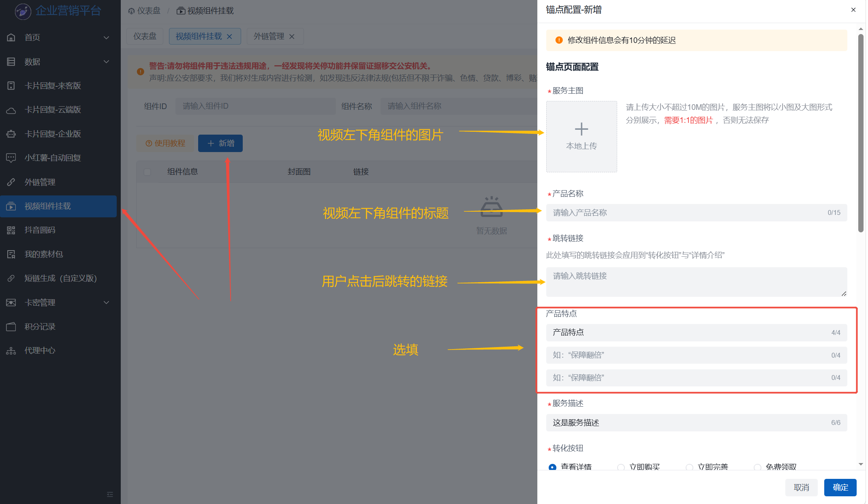Click the first 产品特点 input showing 4/4
This screenshot has height=504, width=868.
tap(697, 332)
